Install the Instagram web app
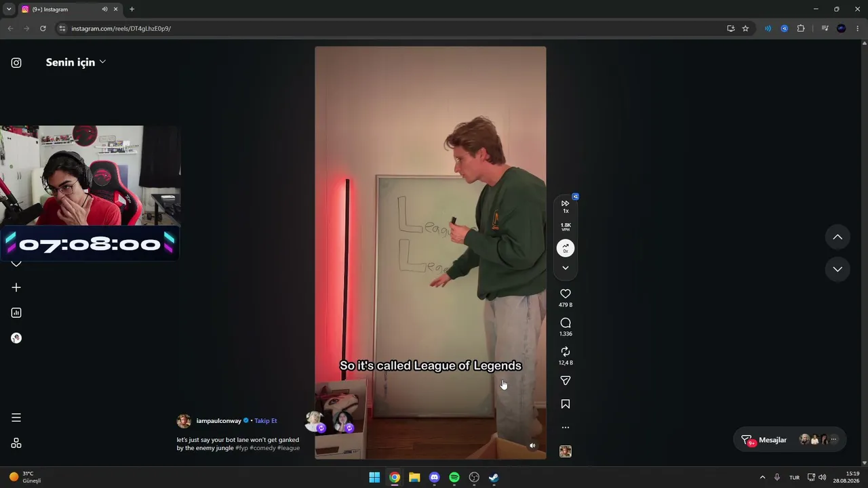 [730, 28]
